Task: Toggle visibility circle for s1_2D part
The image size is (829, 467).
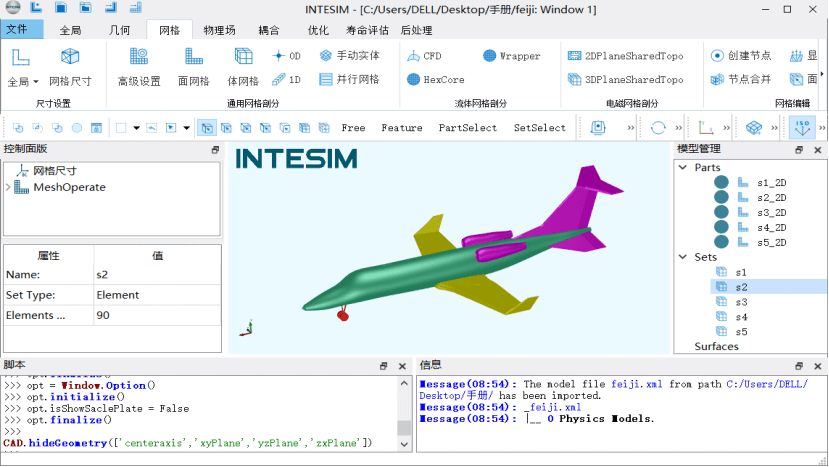Action: pyautogui.click(x=721, y=183)
